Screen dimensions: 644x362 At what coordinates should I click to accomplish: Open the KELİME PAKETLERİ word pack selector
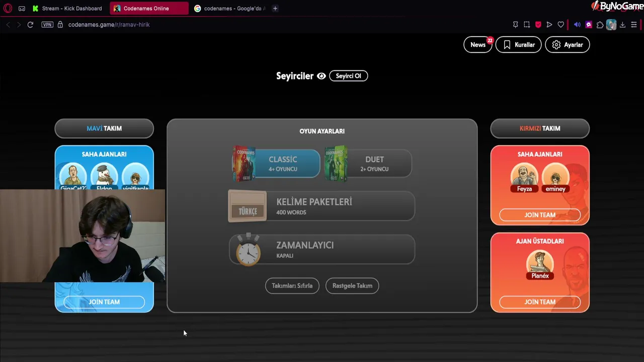(322, 206)
